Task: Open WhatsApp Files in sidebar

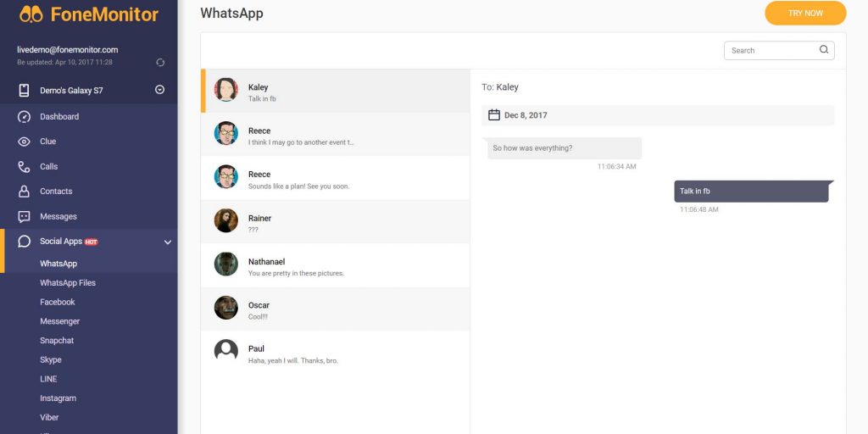Action: [x=68, y=283]
